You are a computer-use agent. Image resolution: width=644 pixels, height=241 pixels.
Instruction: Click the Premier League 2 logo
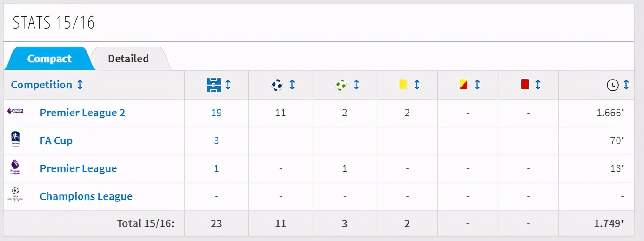[x=15, y=111]
